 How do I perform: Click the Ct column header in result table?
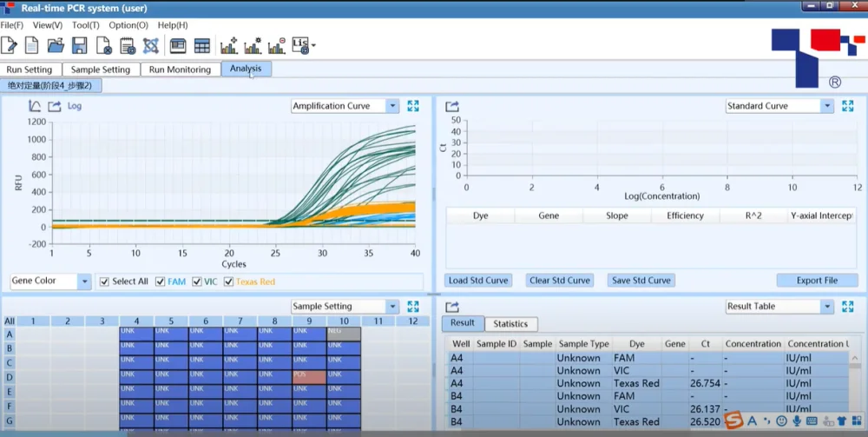(x=705, y=344)
